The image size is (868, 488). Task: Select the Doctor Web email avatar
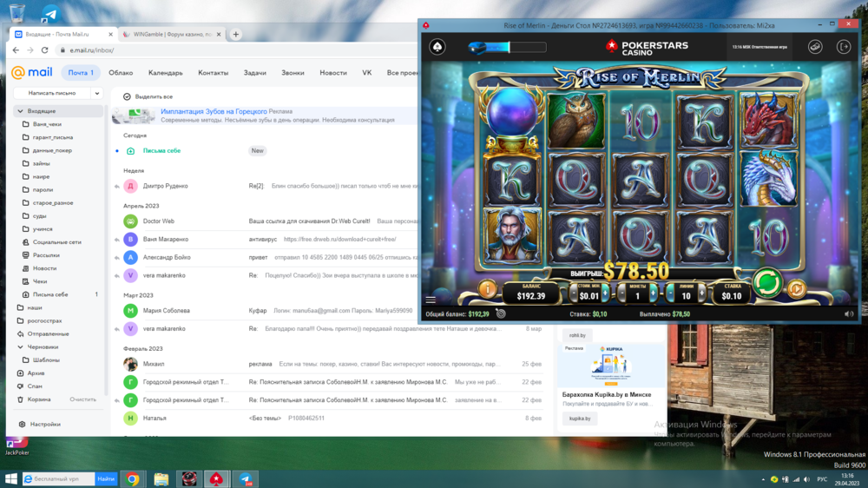pos(131,221)
